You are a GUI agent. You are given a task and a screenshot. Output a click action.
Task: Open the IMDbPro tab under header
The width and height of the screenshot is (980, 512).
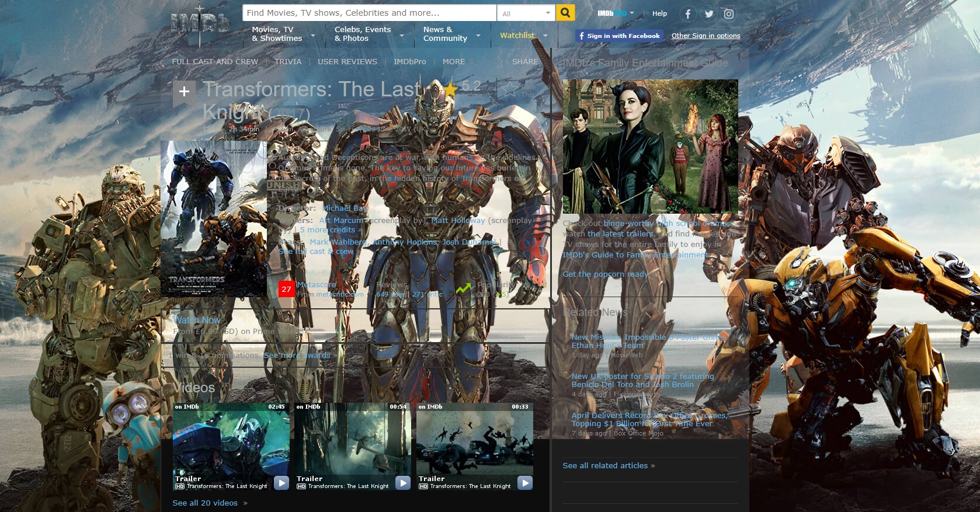click(409, 62)
